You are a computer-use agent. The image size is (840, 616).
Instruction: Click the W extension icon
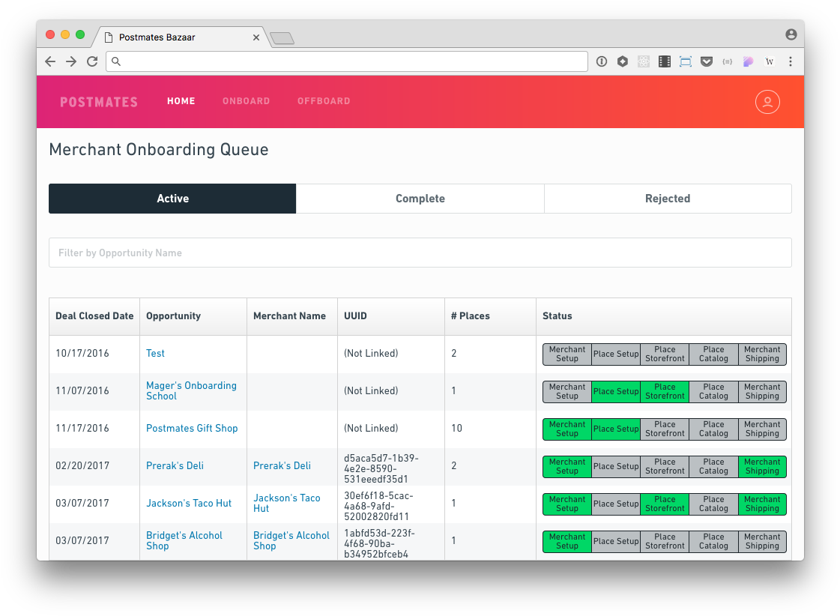(x=770, y=61)
